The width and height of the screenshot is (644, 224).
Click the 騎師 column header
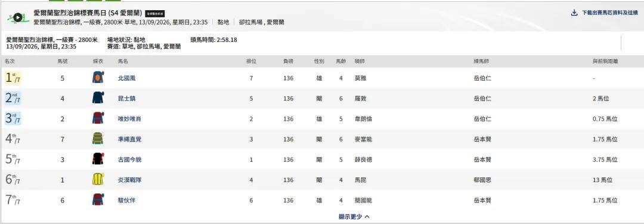pos(360,62)
